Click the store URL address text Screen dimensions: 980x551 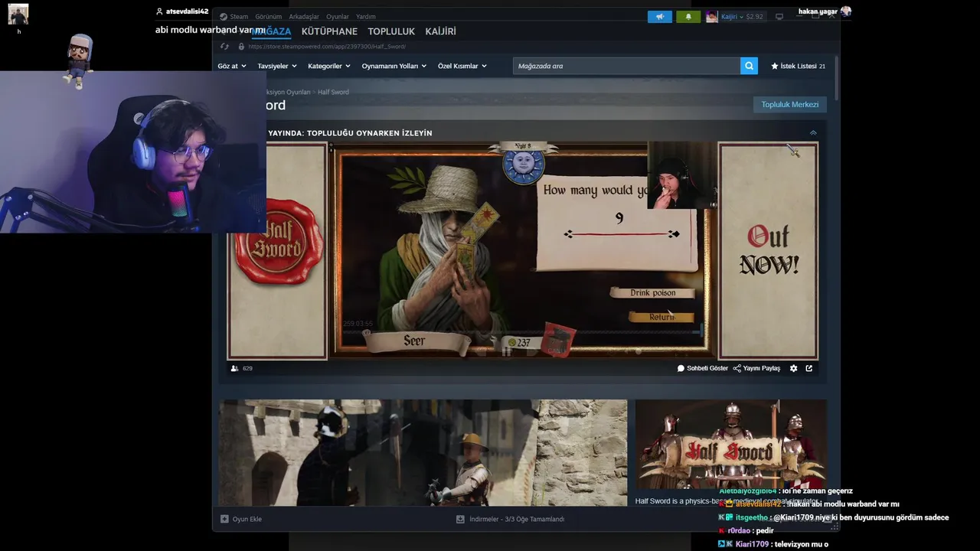327,47
